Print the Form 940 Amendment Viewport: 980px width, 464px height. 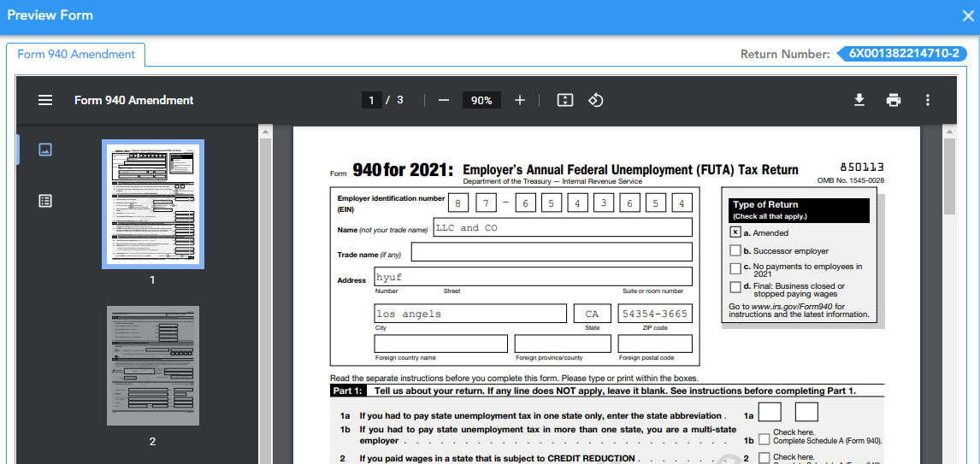(x=894, y=100)
